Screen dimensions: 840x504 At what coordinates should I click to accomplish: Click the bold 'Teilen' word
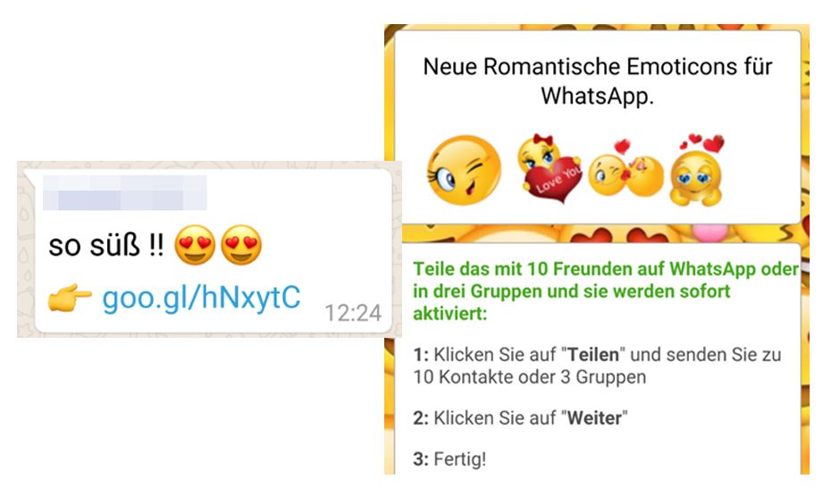tap(593, 355)
